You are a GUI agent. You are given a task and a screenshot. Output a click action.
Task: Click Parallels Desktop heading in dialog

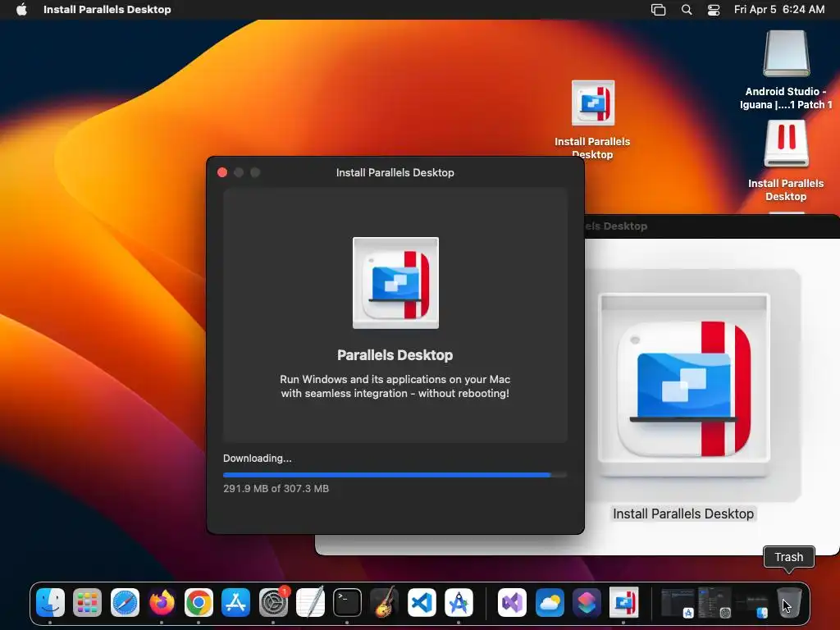pyautogui.click(x=395, y=355)
